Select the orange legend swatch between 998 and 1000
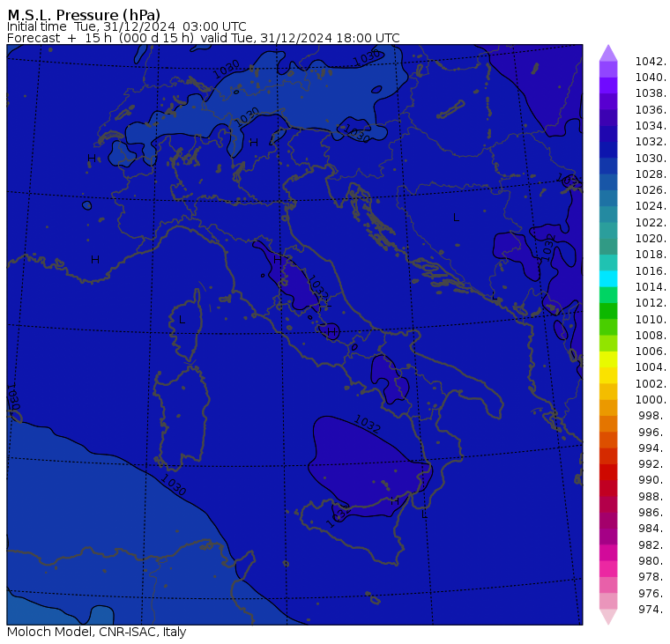 [608, 407]
